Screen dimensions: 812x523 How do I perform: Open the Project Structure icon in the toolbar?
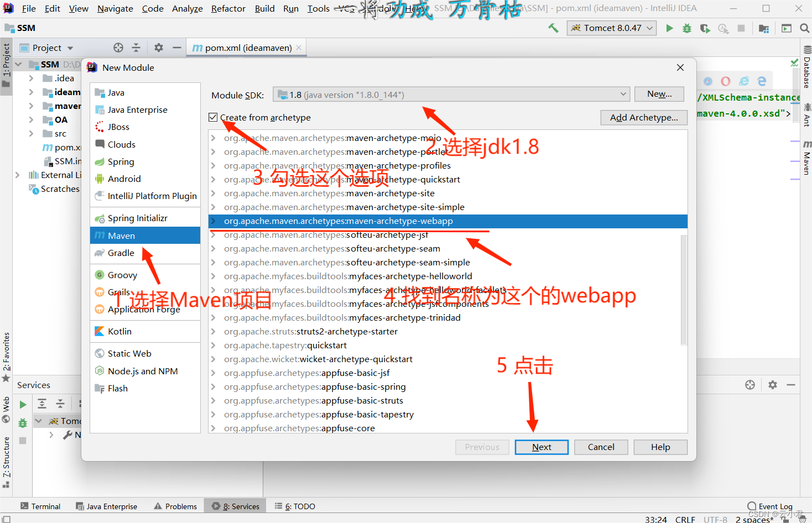pos(764,28)
